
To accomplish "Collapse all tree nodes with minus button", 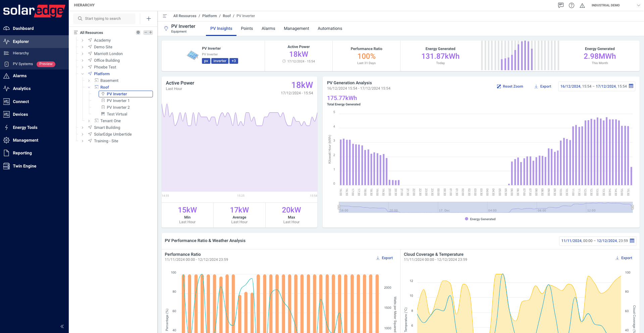I will (146, 33).
